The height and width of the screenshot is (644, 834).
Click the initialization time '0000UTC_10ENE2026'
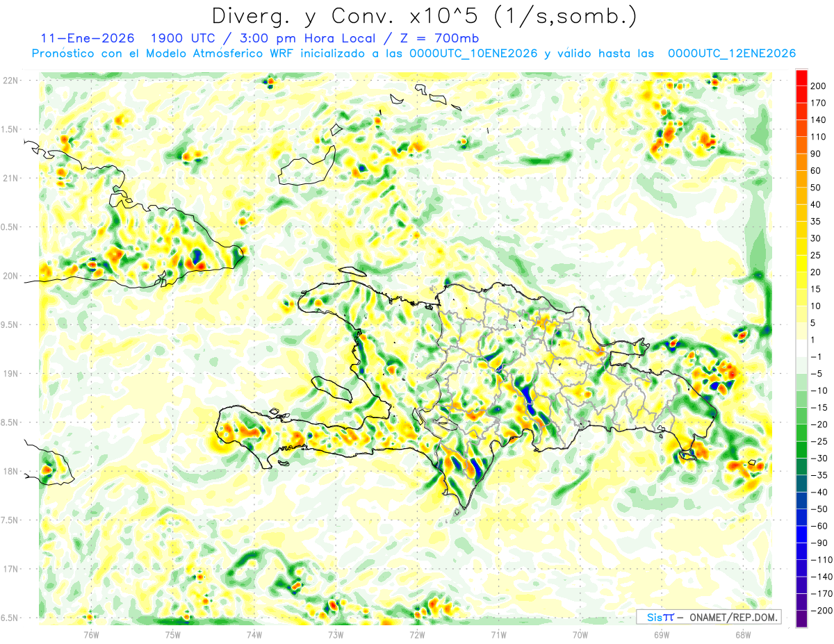click(x=473, y=53)
